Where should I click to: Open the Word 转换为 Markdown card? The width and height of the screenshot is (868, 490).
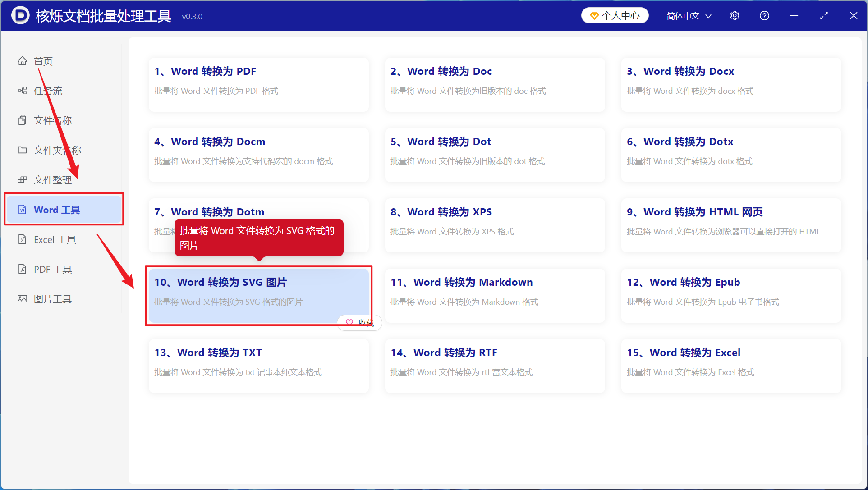[495, 296]
